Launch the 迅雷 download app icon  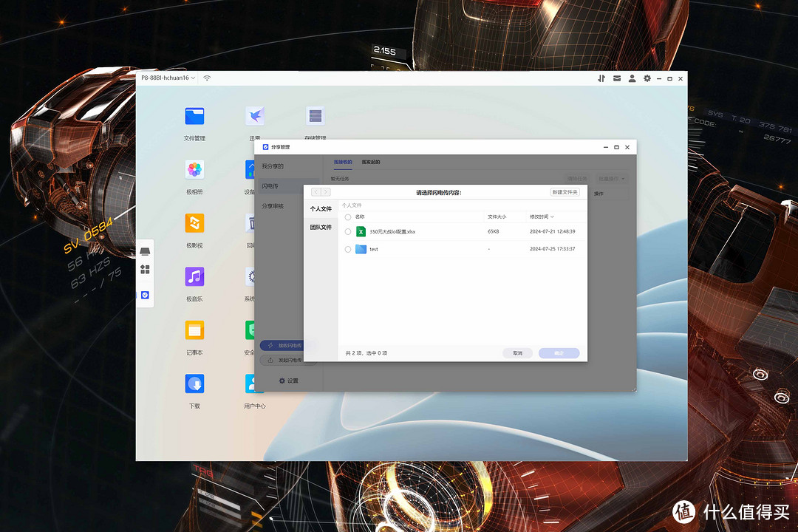point(255,116)
